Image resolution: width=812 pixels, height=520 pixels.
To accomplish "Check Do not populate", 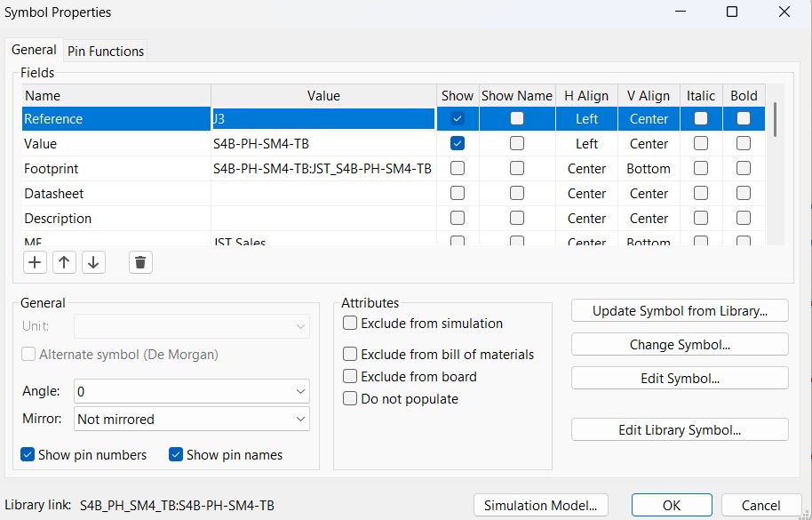I will pyautogui.click(x=349, y=398).
